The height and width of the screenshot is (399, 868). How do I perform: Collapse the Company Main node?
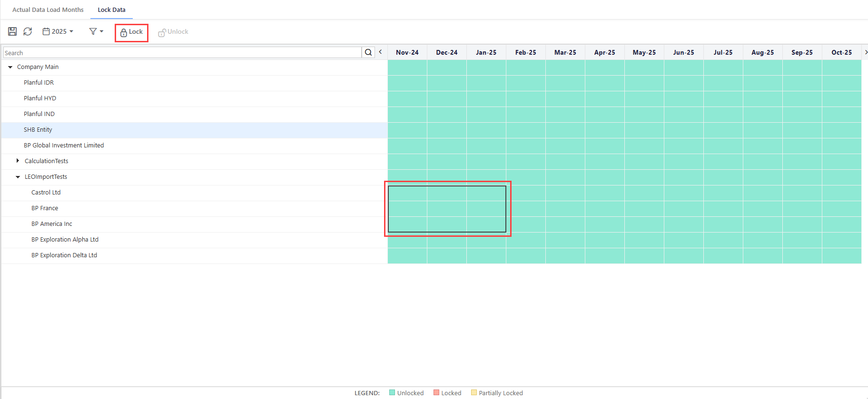pyautogui.click(x=10, y=67)
